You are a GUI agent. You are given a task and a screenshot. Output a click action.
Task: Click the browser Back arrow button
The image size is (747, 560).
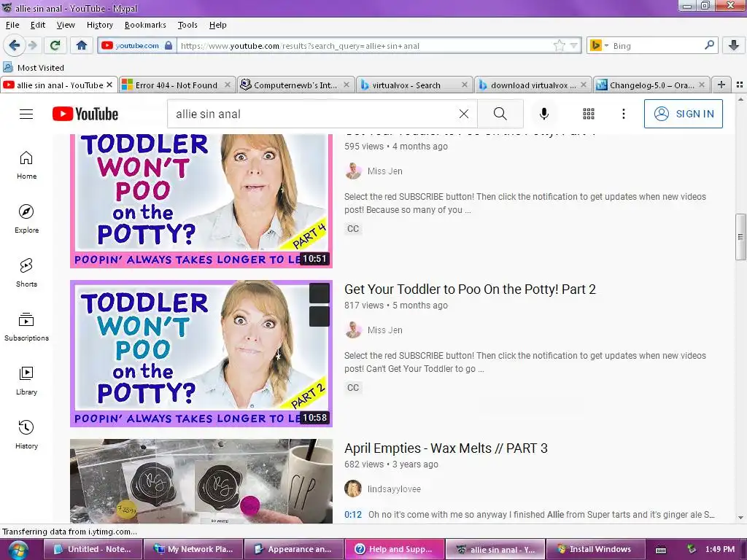(14, 46)
